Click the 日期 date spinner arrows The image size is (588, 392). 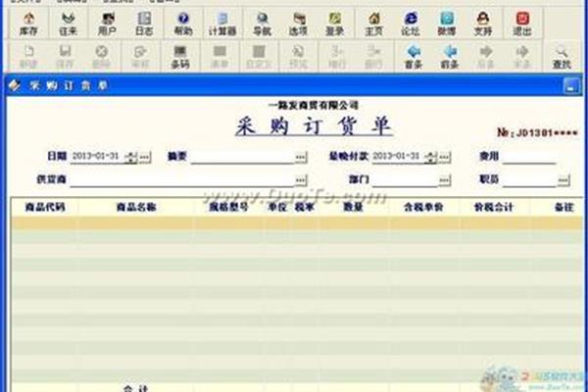131,157
